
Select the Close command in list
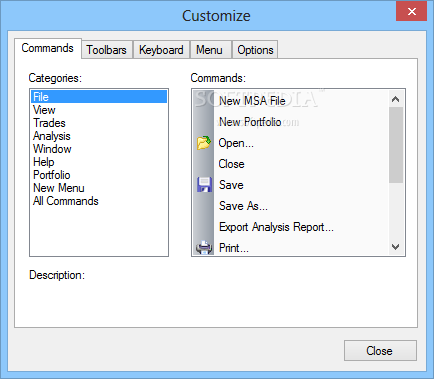click(231, 164)
